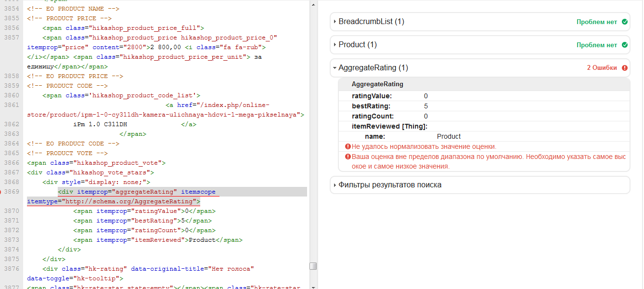Click the code pane vertical scrollbar thumb
Viewport: 644px width, 289px height.
313,266
